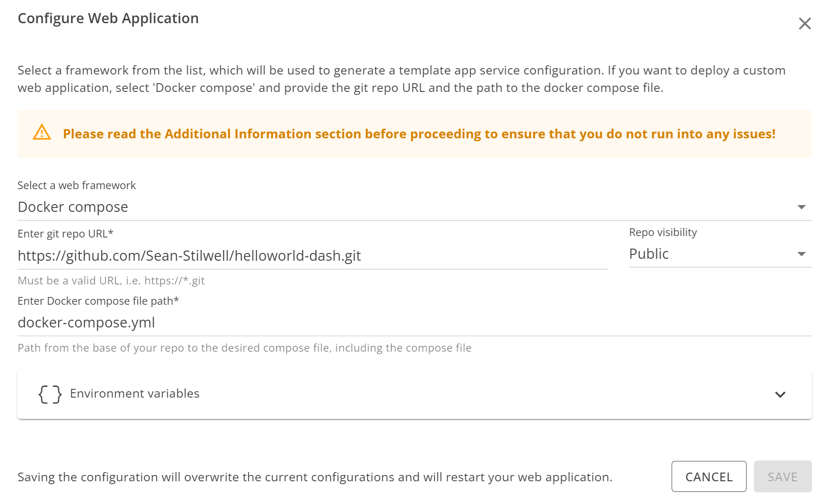
Task: Click the Configure Web Application title
Action: coord(108,18)
